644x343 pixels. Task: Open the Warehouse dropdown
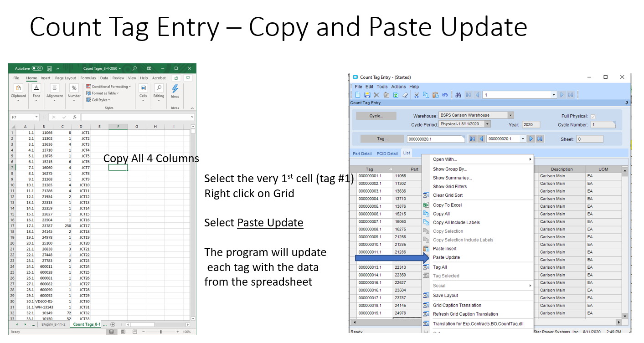pos(510,116)
